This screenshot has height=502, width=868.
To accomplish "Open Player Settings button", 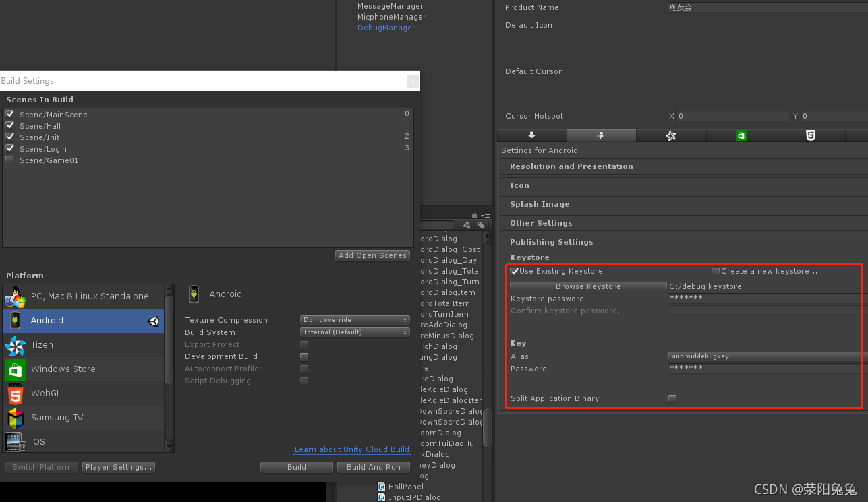I will [x=118, y=467].
